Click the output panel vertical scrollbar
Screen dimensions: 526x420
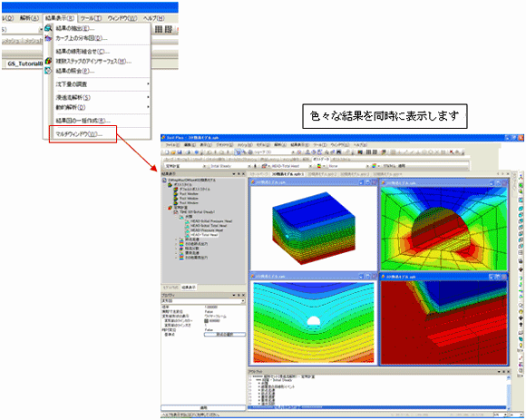pos(508,392)
